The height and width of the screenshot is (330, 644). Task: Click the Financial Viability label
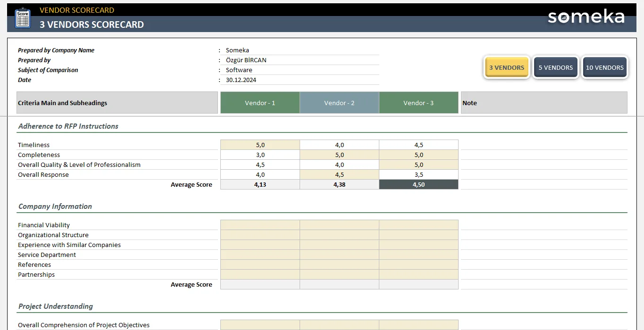[x=44, y=225]
